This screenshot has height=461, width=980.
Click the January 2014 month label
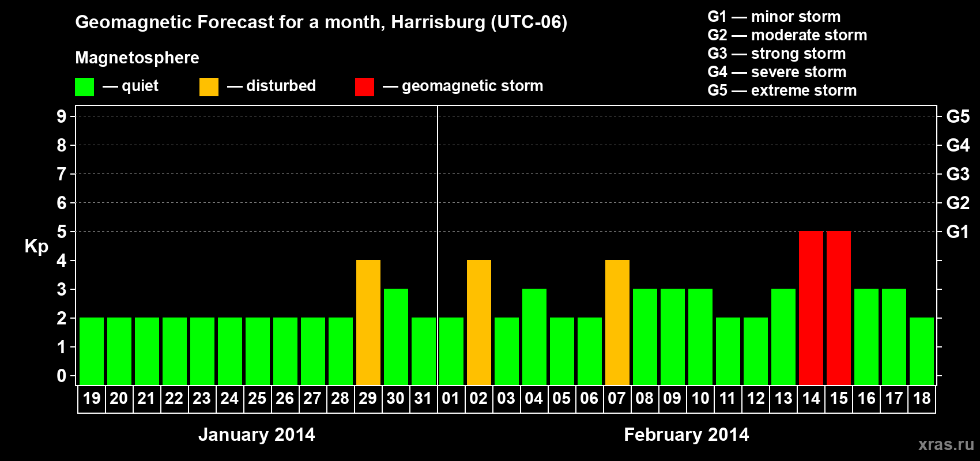(x=257, y=434)
